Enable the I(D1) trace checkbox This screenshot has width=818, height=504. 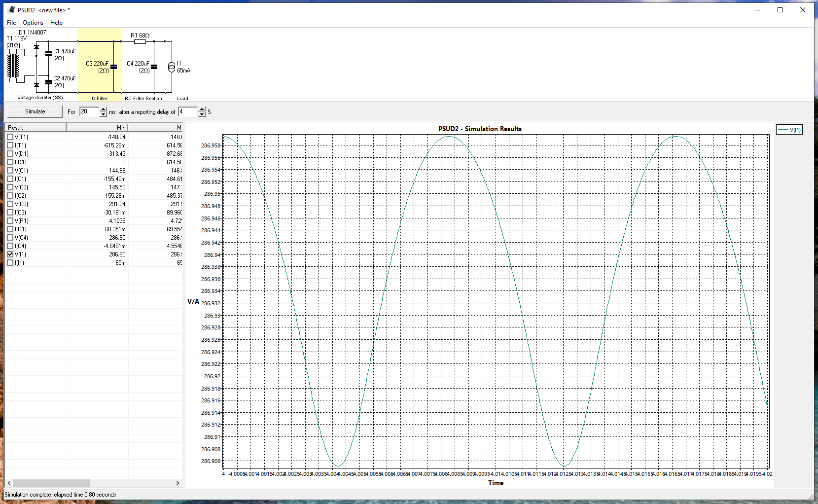click(10, 162)
